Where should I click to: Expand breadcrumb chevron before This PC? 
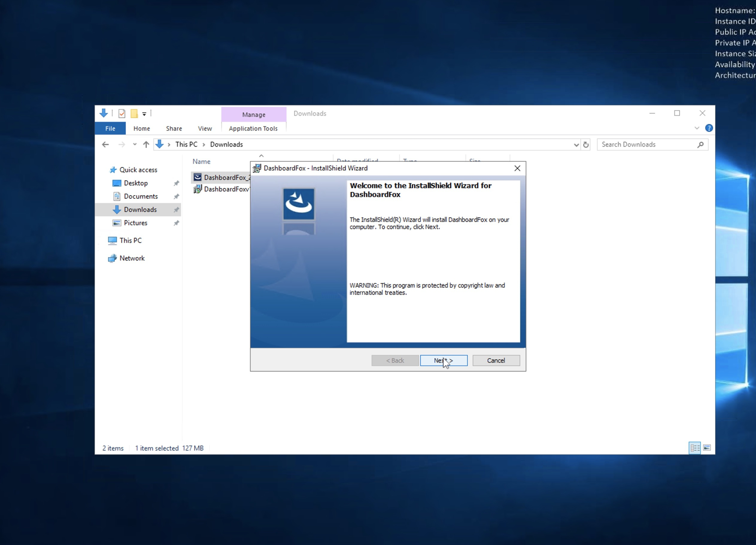[x=169, y=145]
